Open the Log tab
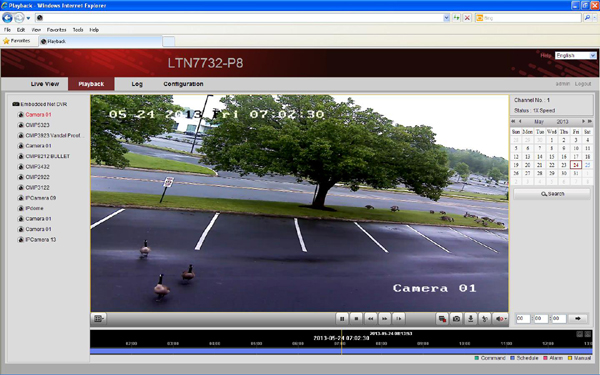Viewport: 600px width, 375px height. tap(137, 84)
